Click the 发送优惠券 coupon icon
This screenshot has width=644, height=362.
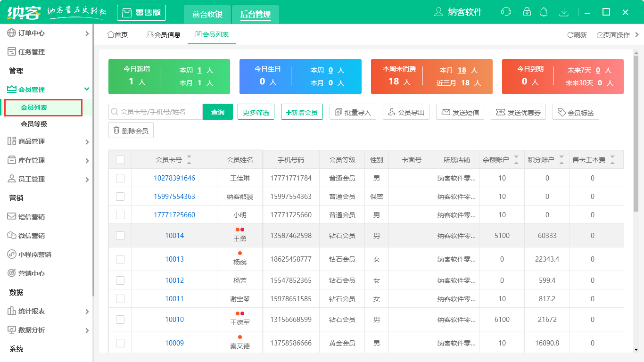(518, 112)
